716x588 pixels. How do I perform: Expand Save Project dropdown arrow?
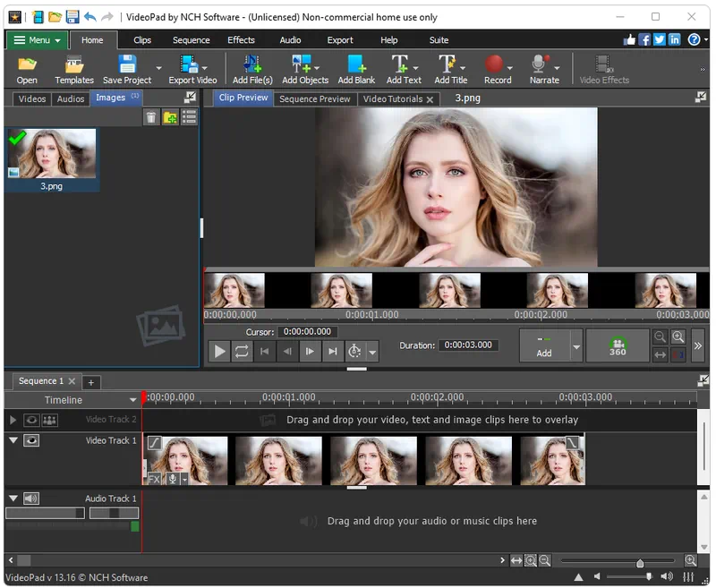(x=158, y=69)
